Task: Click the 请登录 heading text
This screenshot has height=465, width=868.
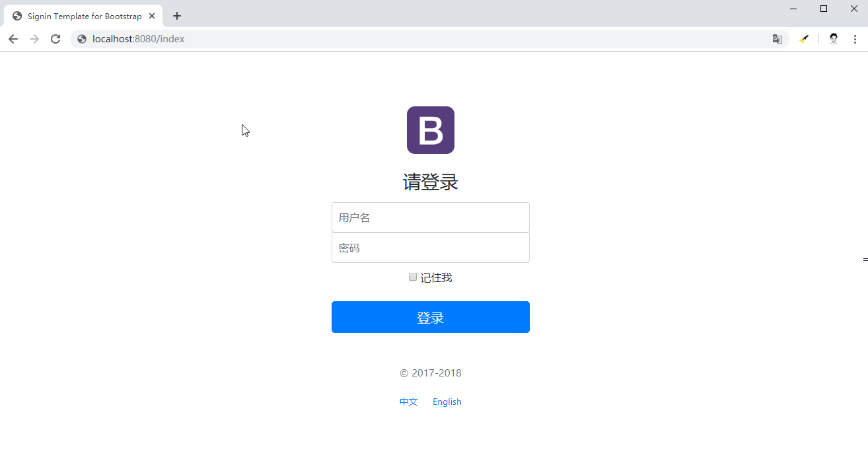Action: (431, 182)
